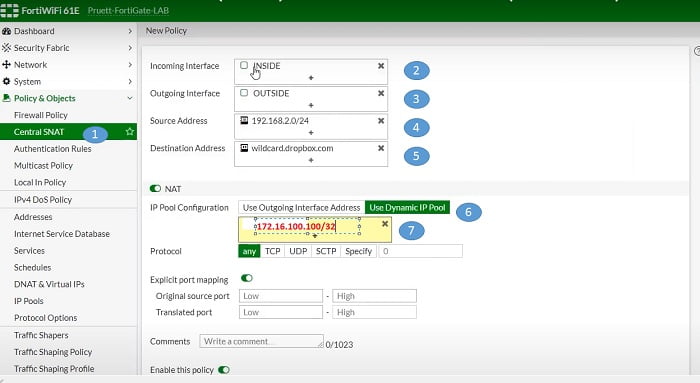Click Translated port Low field
The width and height of the screenshot is (700, 383).
point(281,312)
